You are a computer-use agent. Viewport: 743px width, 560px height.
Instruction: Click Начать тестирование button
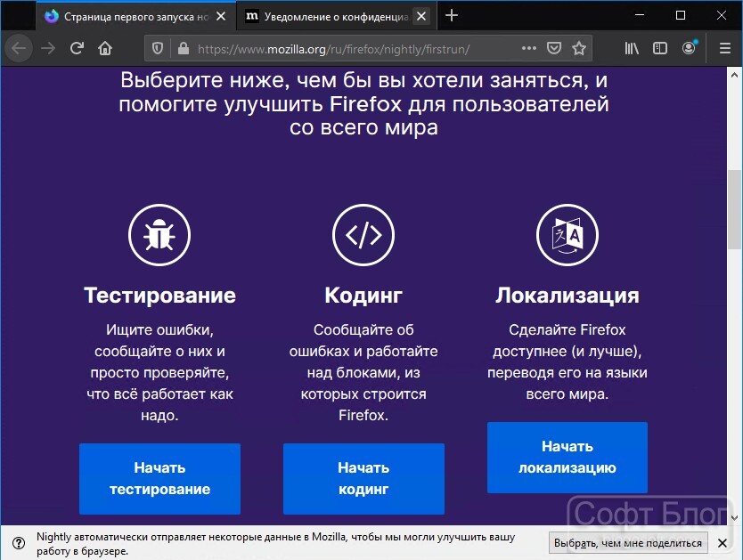pyautogui.click(x=159, y=479)
